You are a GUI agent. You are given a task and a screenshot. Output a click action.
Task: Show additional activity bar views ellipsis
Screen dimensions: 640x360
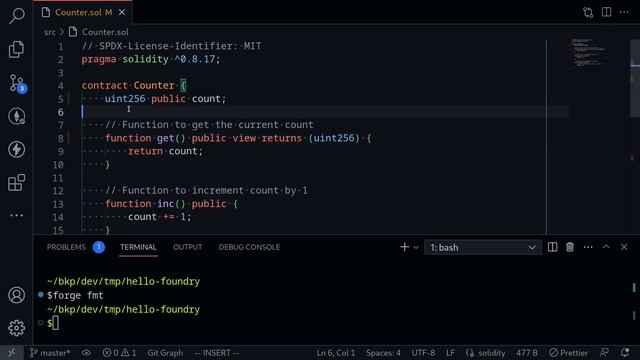16,215
